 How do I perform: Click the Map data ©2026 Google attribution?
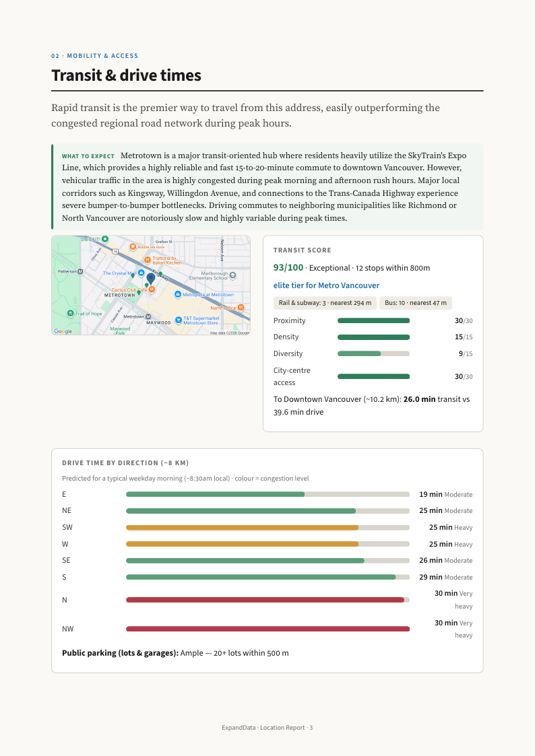230,333
